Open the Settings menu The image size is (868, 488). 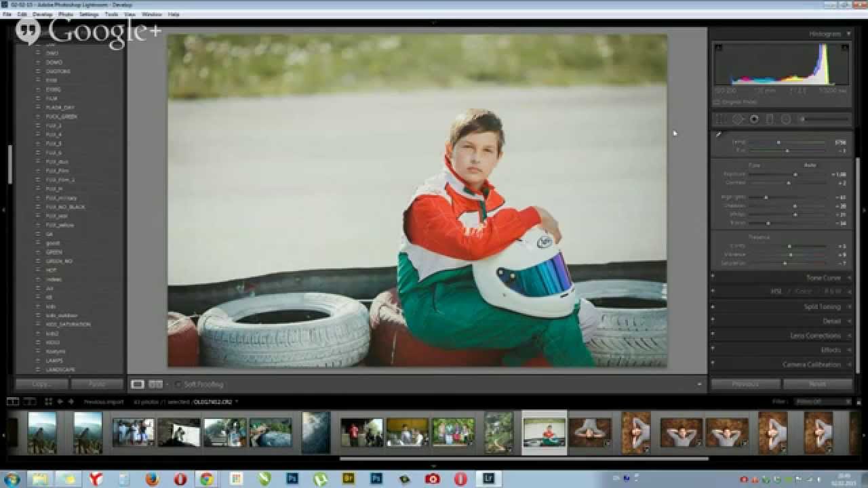(x=89, y=14)
